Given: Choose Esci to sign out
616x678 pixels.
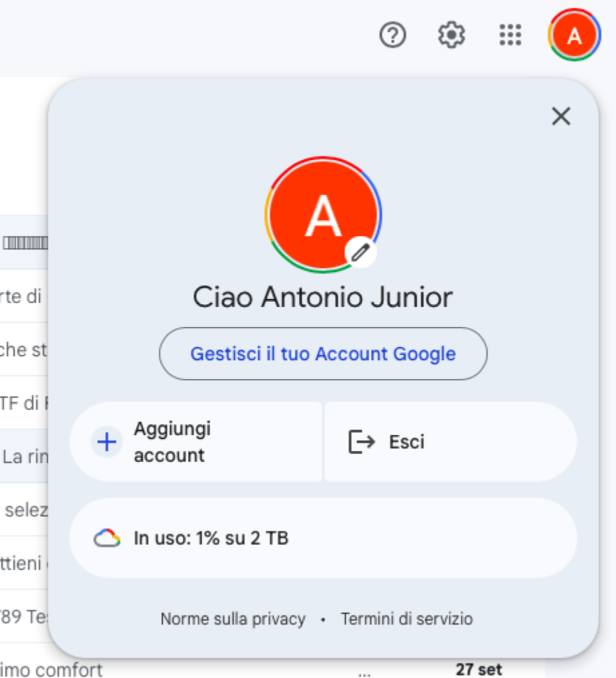Looking at the screenshot, I should click(x=450, y=442).
